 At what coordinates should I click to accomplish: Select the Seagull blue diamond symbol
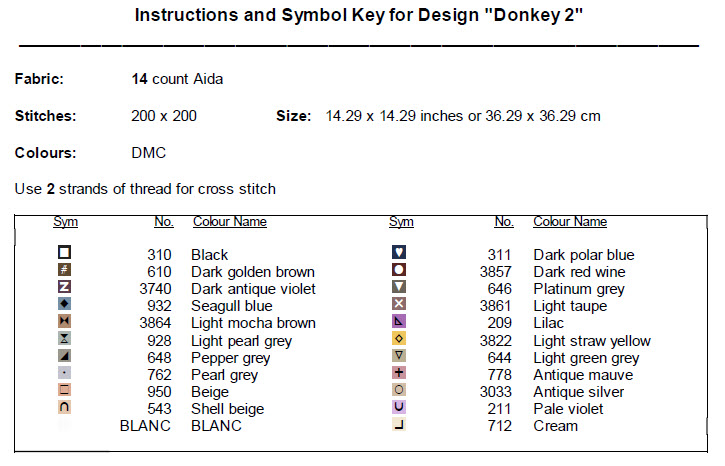65,305
